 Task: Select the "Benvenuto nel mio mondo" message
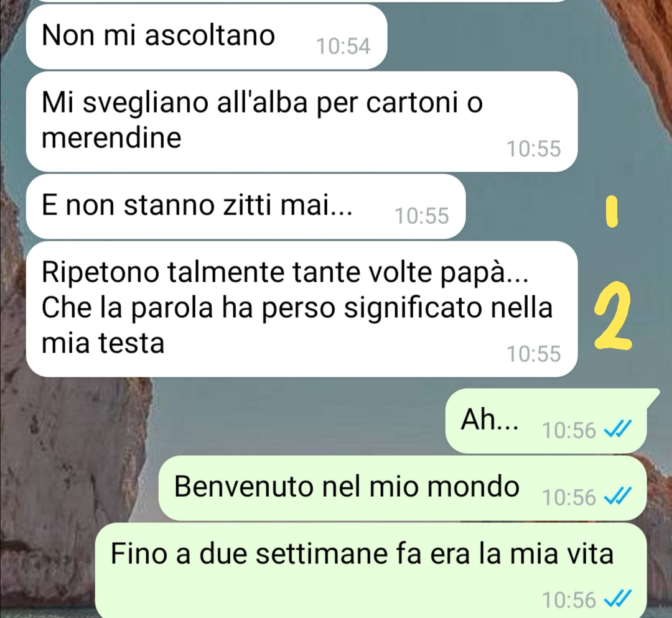403,488
